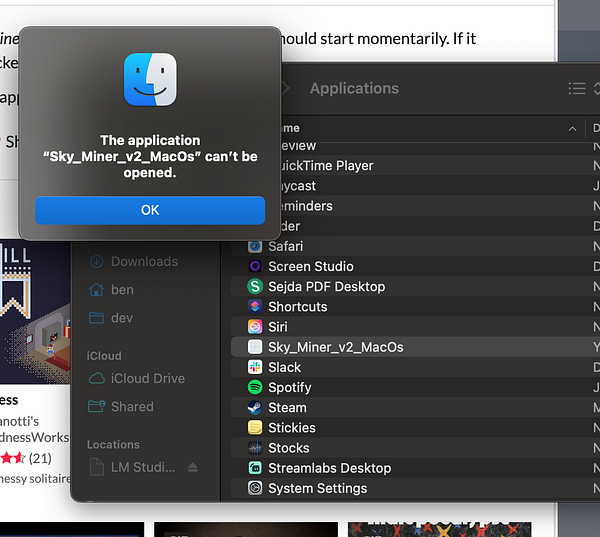Select the Screen Studio name
Viewport: 600px width, 537px height.
[311, 266]
